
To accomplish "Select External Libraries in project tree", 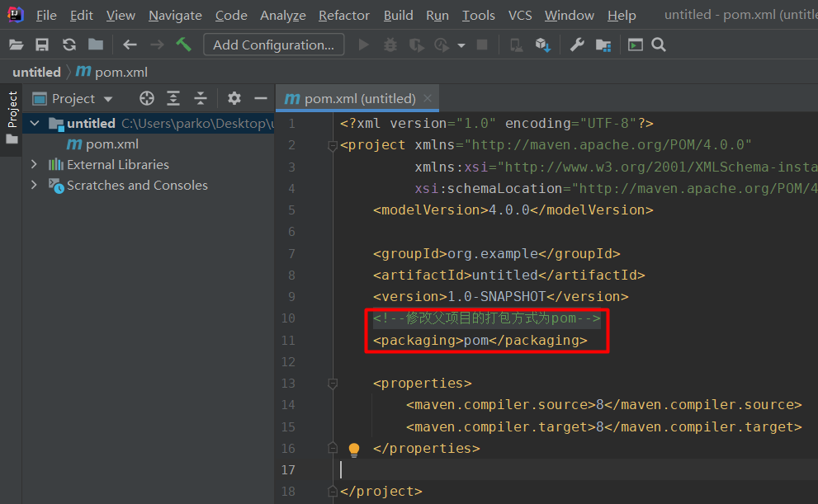I will click(118, 165).
